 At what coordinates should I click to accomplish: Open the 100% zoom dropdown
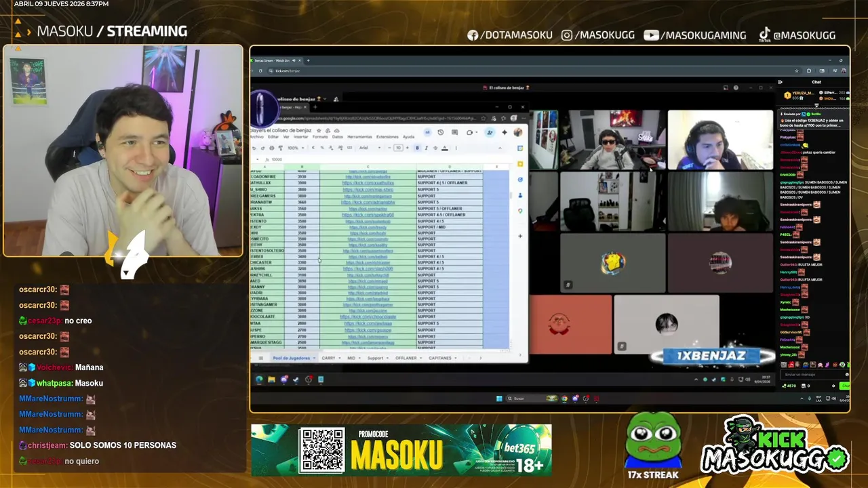(296, 148)
